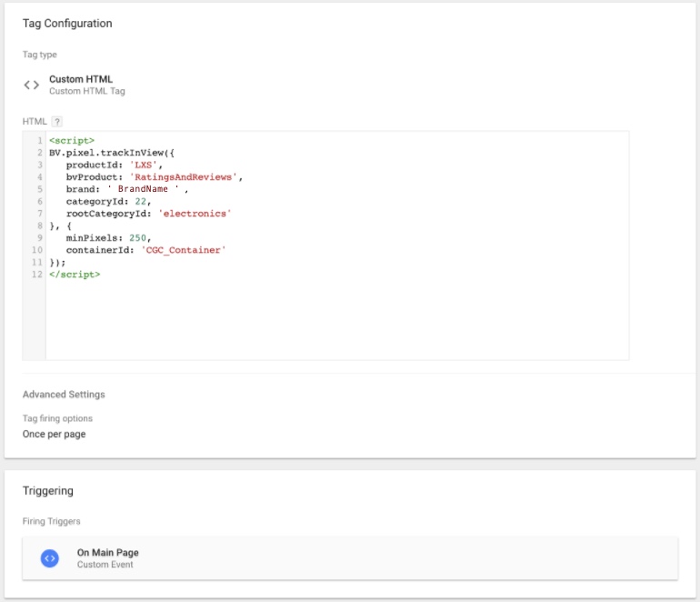
Task: Click the Custom HTML Tag subtitle
Action: click(87, 91)
